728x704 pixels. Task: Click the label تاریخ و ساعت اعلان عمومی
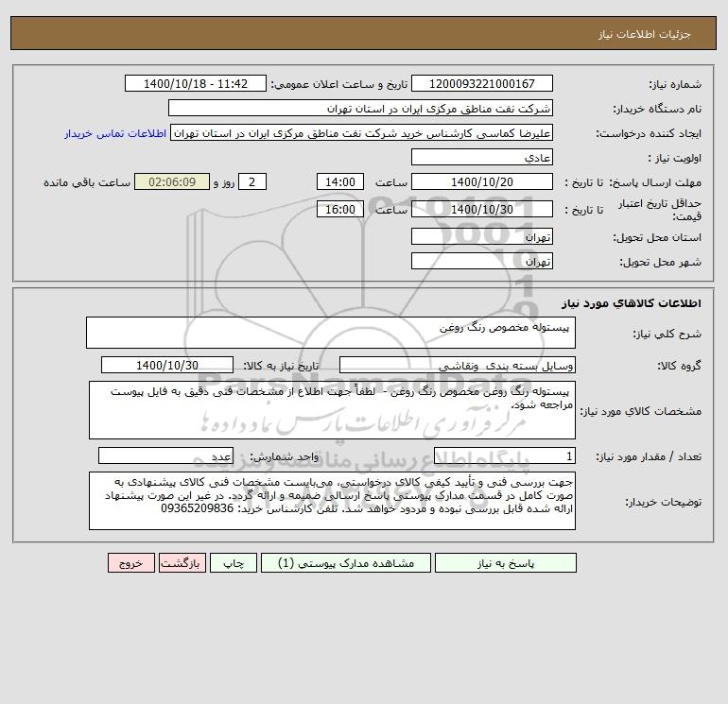338,84
